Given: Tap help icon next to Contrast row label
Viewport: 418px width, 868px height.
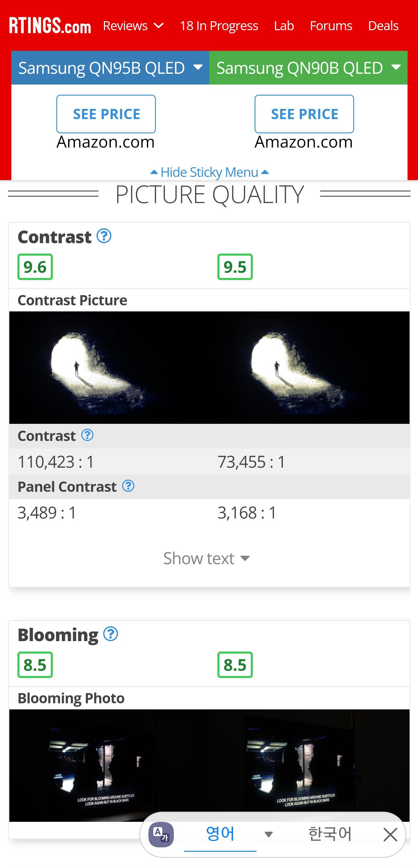Looking at the screenshot, I should pyautogui.click(x=87, y=435).
